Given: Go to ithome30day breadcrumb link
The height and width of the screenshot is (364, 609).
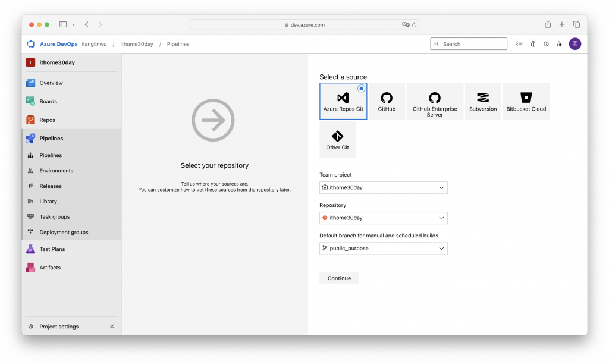Looking at the screenshot, I should click(x=137, y=44).
